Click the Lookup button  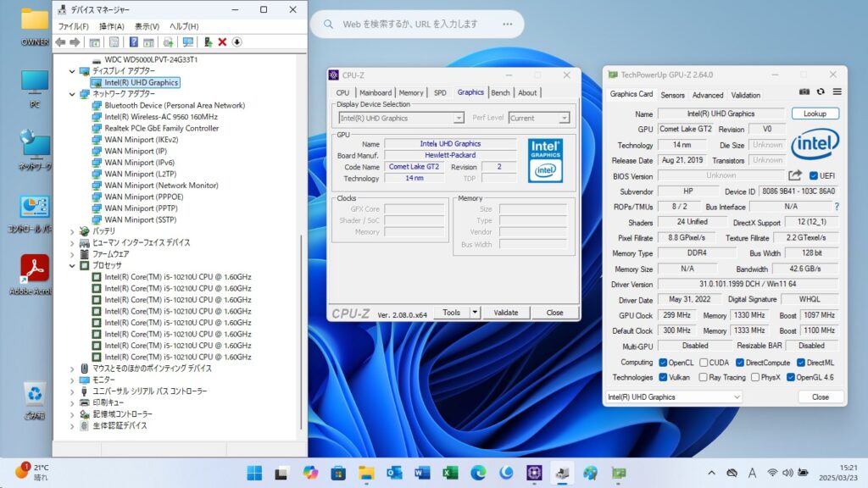815,114
